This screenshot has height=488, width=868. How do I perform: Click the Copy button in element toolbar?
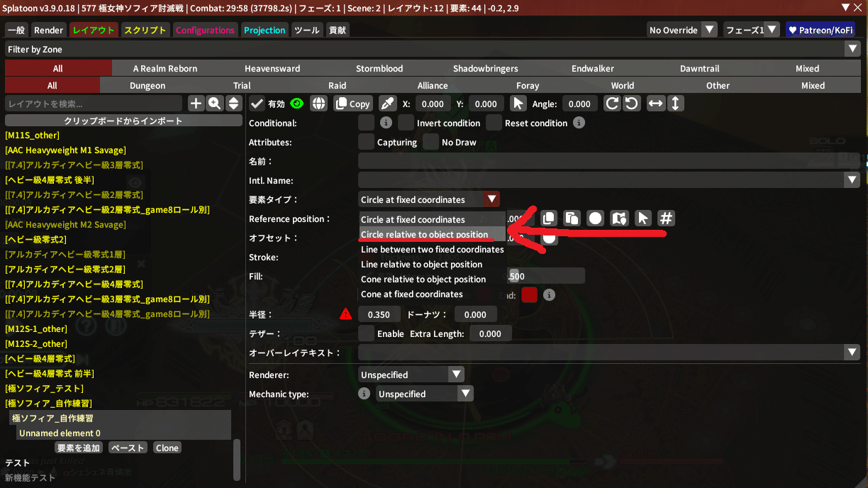point(353,104)
